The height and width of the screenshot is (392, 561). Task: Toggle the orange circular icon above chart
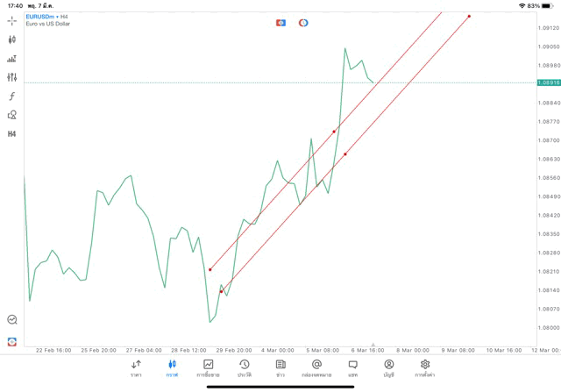click(303, 23)
